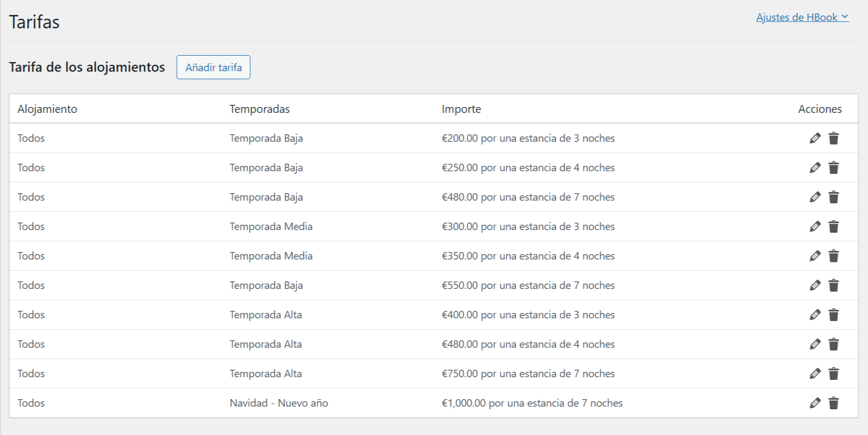
Task: Edit the €400.00 Temporada Alta rate
Action: 815,315
